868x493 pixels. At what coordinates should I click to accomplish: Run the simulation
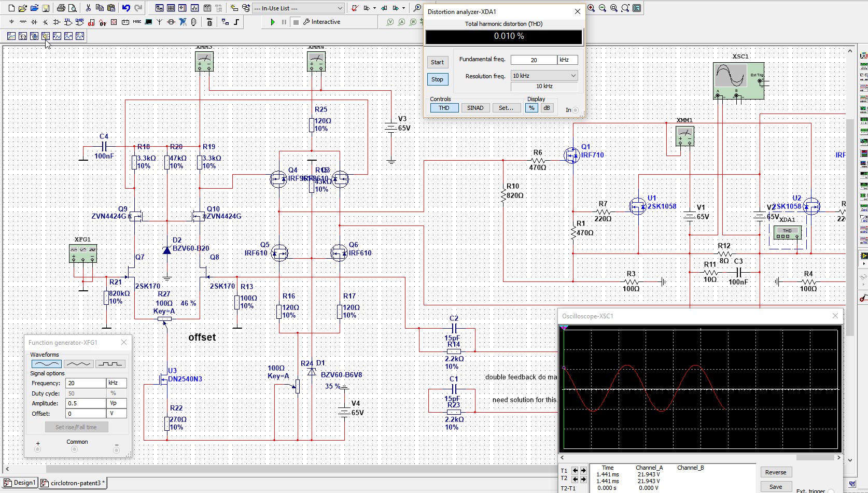click(273, 22)
